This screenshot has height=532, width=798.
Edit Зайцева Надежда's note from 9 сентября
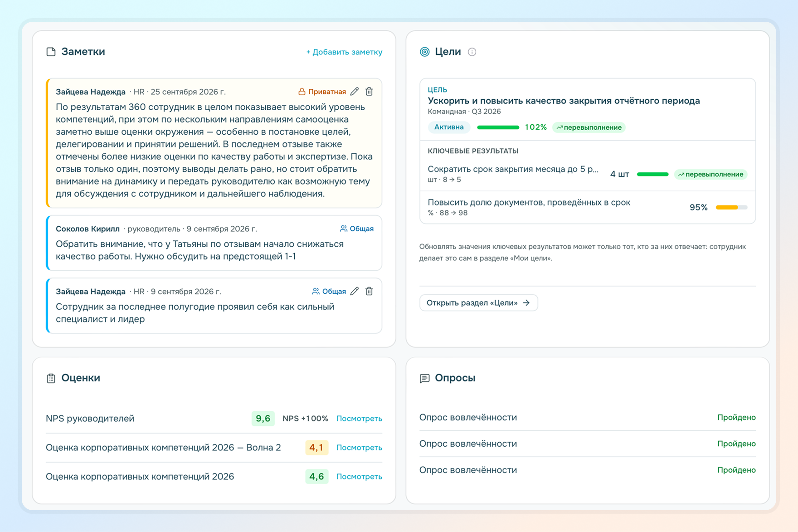(355, 291)
